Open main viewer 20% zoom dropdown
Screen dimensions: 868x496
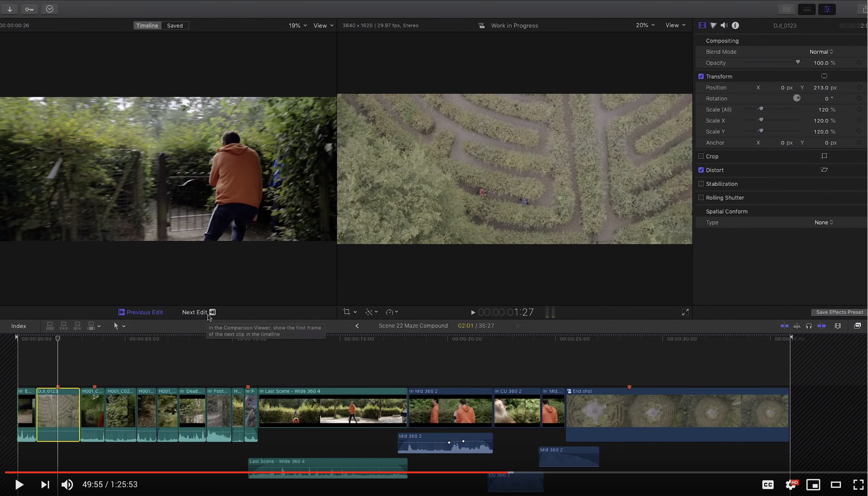pos(645,25)
